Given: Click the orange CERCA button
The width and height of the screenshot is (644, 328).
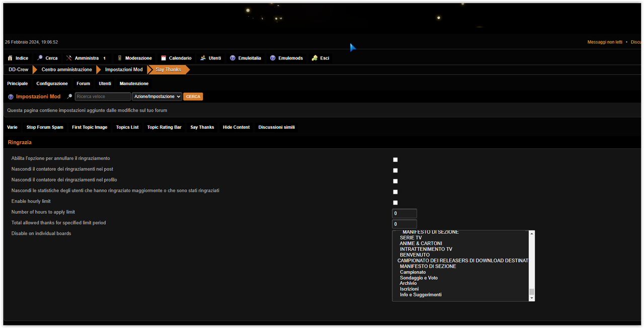Looking at the screenshot, I should [193, 97].
